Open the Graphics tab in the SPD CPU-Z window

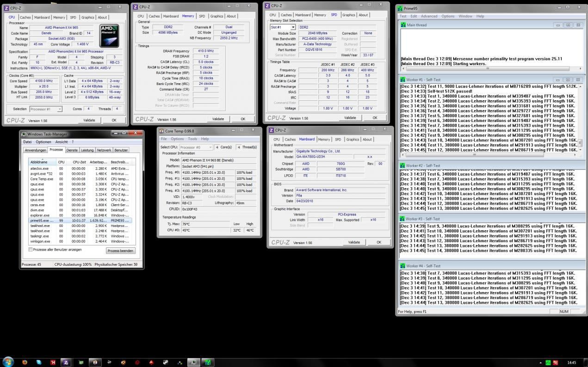[x=349, y=15]
